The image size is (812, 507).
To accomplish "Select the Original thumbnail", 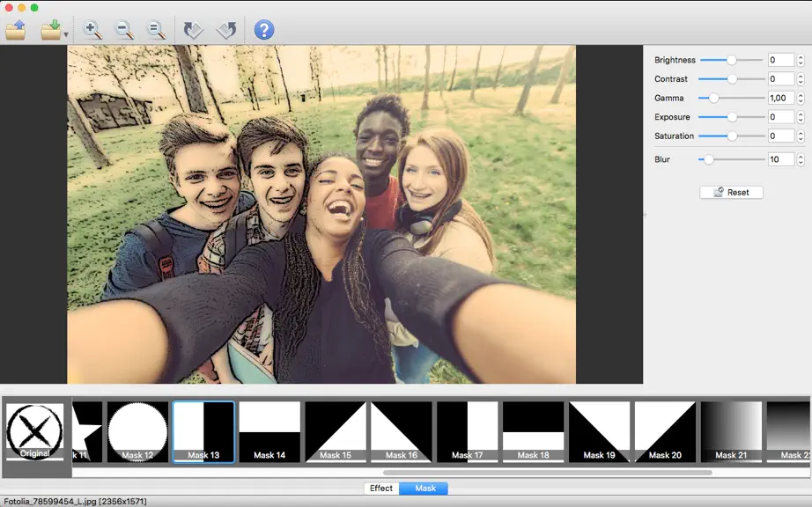I will (34, 432).
